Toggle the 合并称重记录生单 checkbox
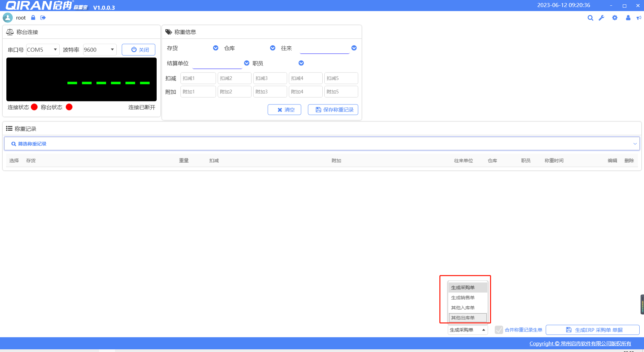 (499, 330)
